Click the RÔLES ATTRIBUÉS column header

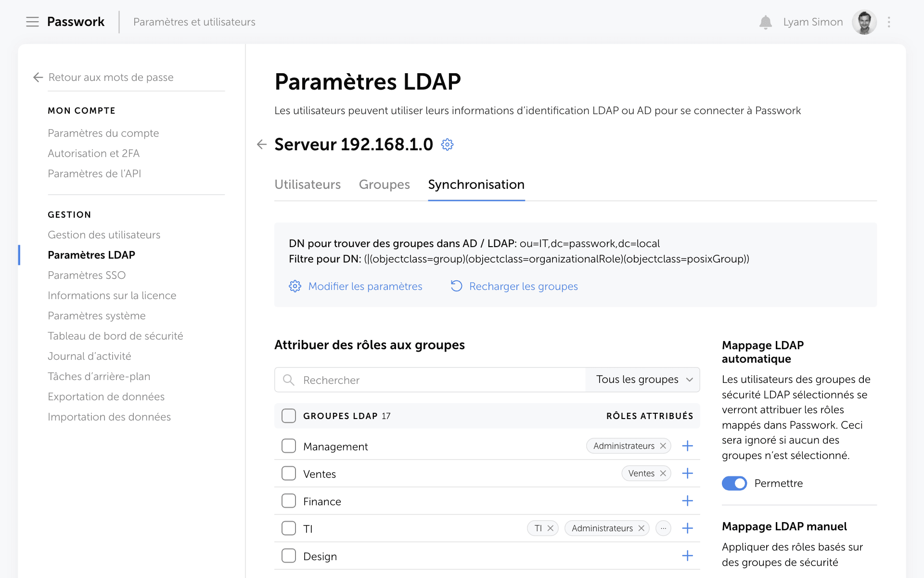(x=650, y=416)
